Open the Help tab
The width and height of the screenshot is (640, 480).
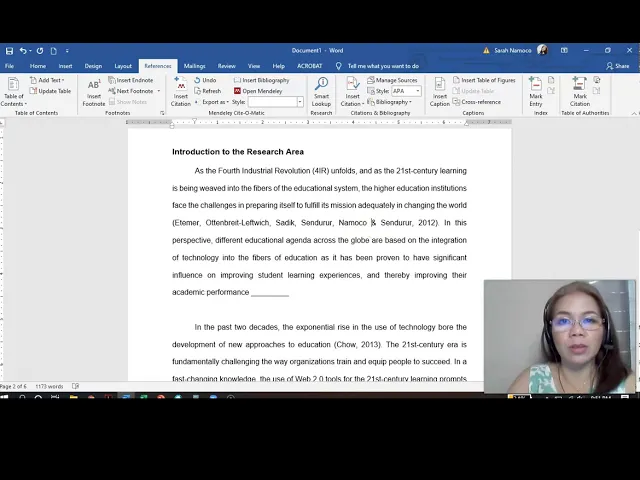pyautogui.click(x=278, y=66)
